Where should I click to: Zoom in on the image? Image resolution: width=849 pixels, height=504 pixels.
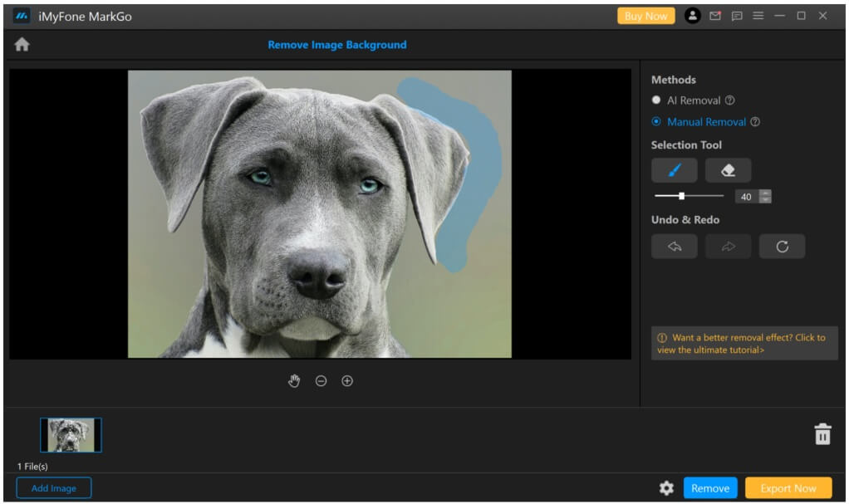(347, 381)
